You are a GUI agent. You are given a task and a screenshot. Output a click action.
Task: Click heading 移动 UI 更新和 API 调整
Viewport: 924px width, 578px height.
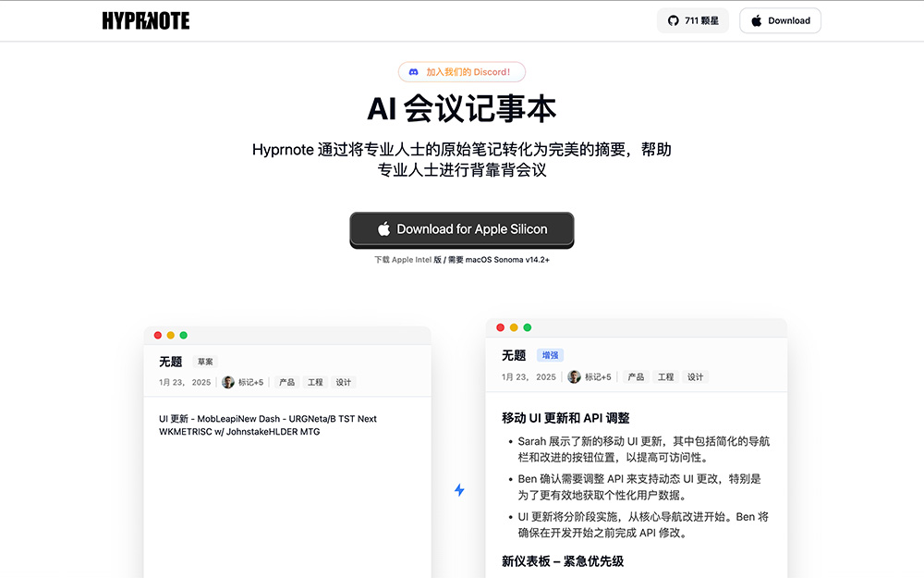pyautogui.click(x=565, y=418)
